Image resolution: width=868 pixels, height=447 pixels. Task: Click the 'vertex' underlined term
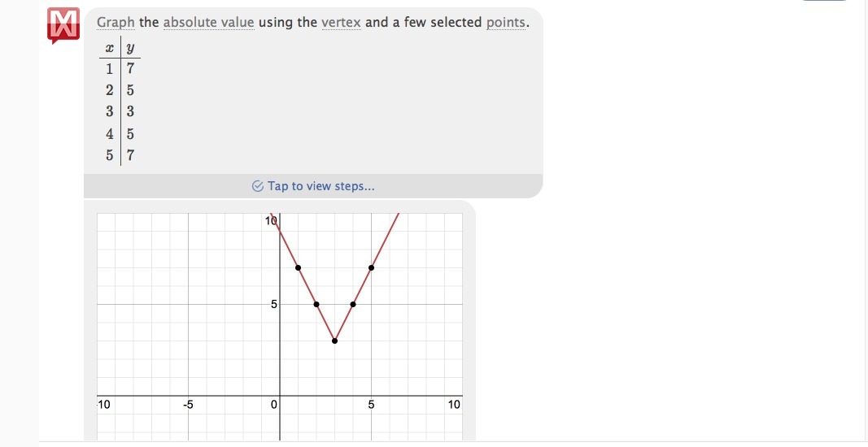[341, 22]
